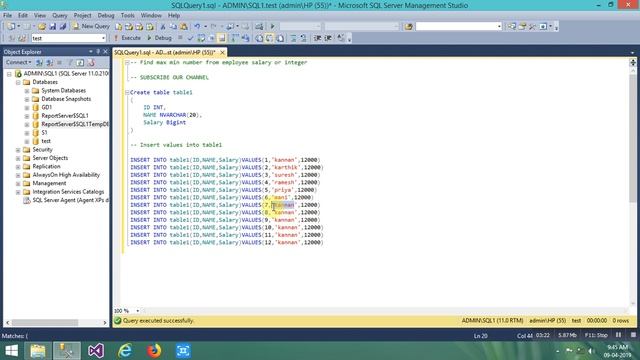This screenshot has width=640, height=360.
Task: Click Disconnect icon in Object Explorer
Action: point(49,62)
